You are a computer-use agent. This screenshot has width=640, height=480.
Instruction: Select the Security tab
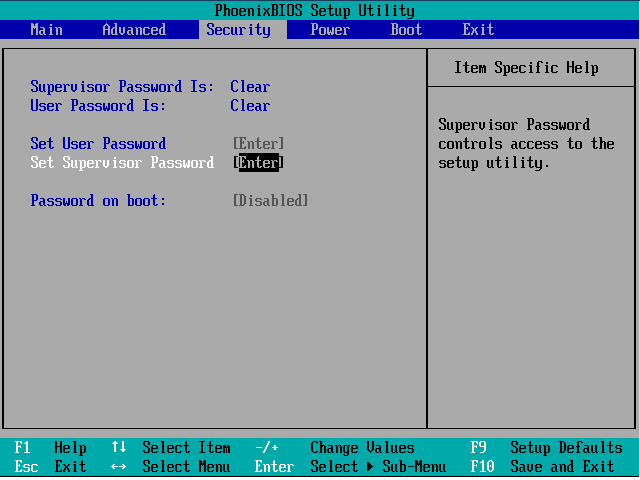[x=238, y=30]
